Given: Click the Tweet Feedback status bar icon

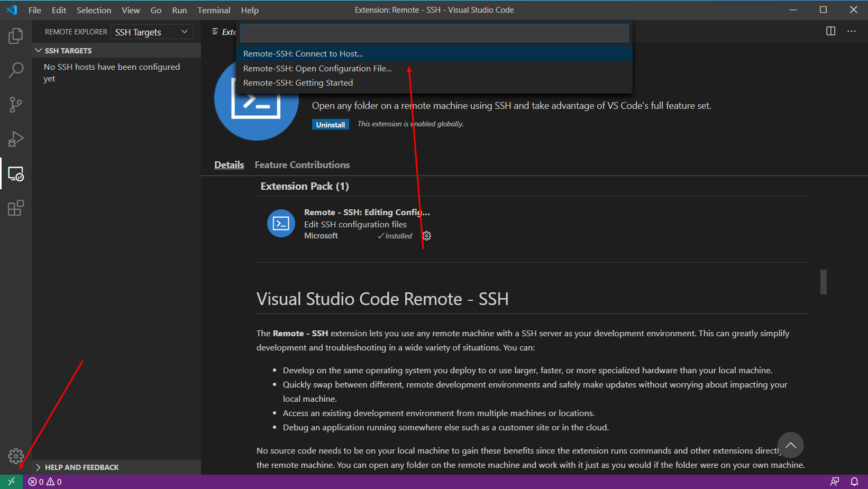Looking at the screenshot, I should pos(835,482).
